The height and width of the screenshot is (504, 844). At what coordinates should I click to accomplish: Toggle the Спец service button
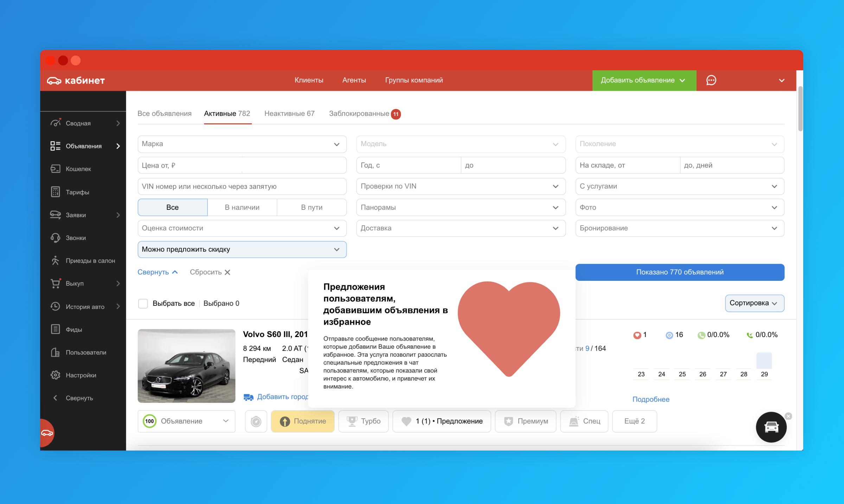coord(584,421)
